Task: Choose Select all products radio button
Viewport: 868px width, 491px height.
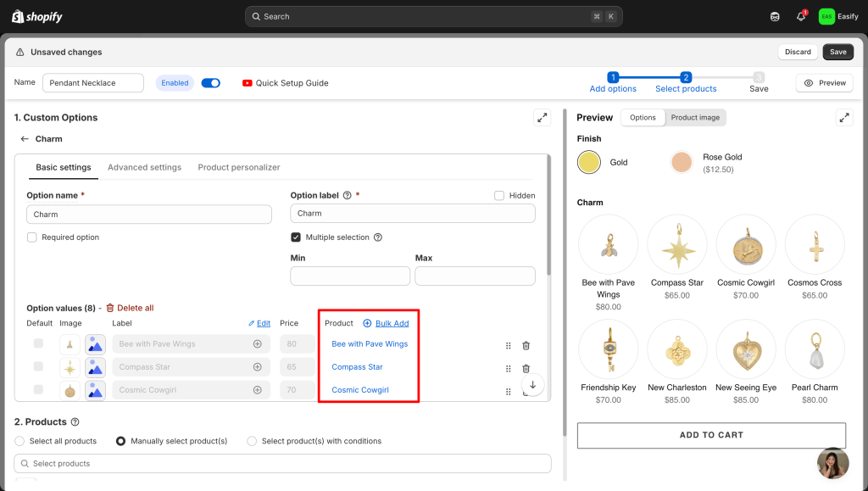Action: (19, 441)
